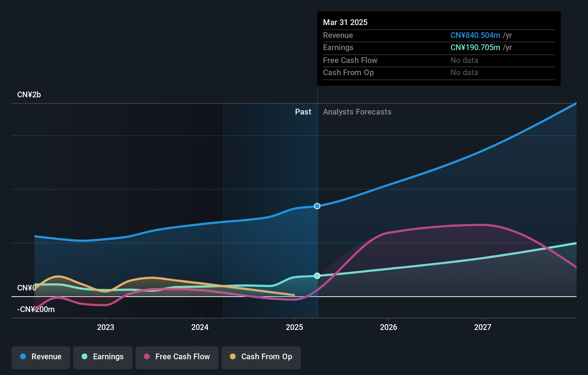The width and height of the screenshot is (588, 375).
Task: Click the 2023 x-axis label
Action: 106,327
